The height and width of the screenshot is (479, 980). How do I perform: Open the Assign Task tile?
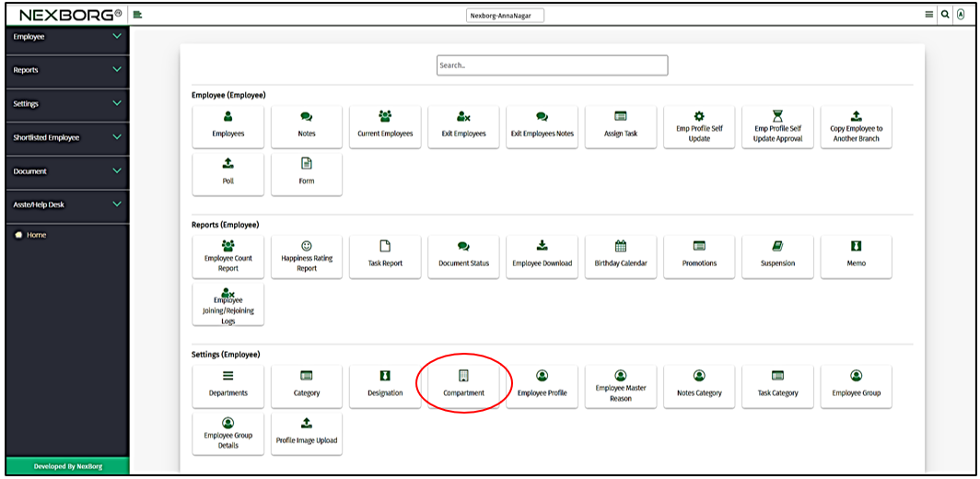621,126
